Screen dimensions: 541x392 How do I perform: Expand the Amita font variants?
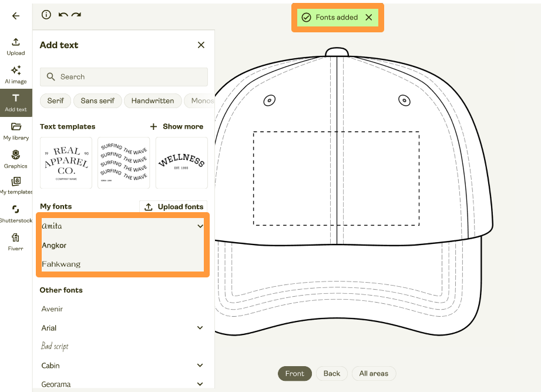click(200, 226)
